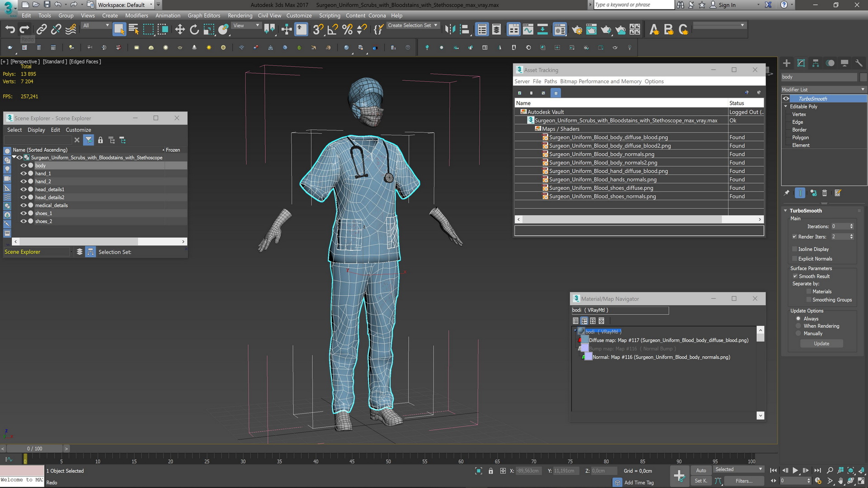Collapse the TurboSmooth rollout
The image size is (868, 488).
point(805,211)
